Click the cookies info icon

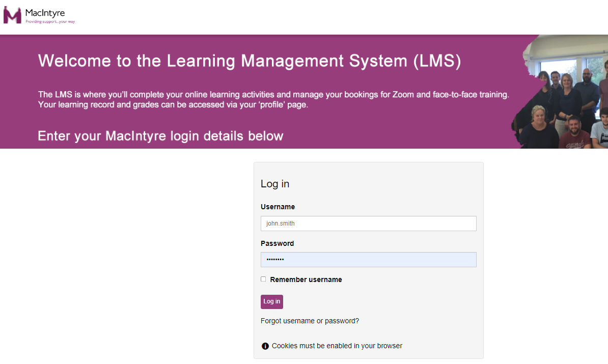tap(265, 346)
